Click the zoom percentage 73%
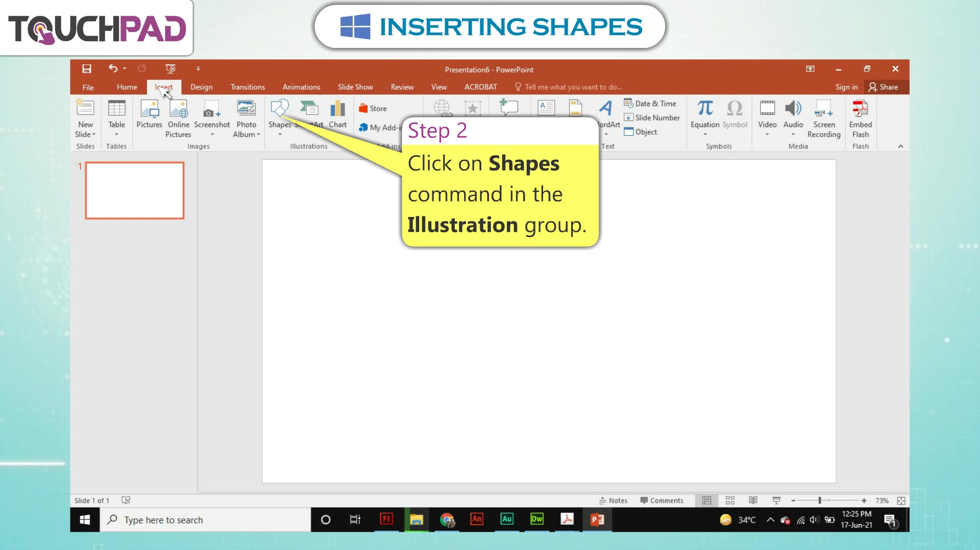Screen dimensions: 980x550 (882, 501)
